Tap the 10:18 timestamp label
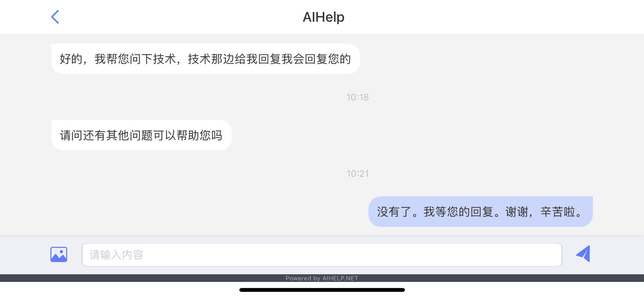The width and height of the screenshot is (644, 298). [x=358, y=97]
